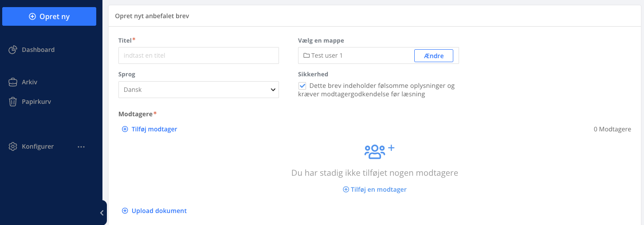This screenshot has width=644, height=225.
Task: Uncheck the sensitive information checkbox
Action: point(302,86)
